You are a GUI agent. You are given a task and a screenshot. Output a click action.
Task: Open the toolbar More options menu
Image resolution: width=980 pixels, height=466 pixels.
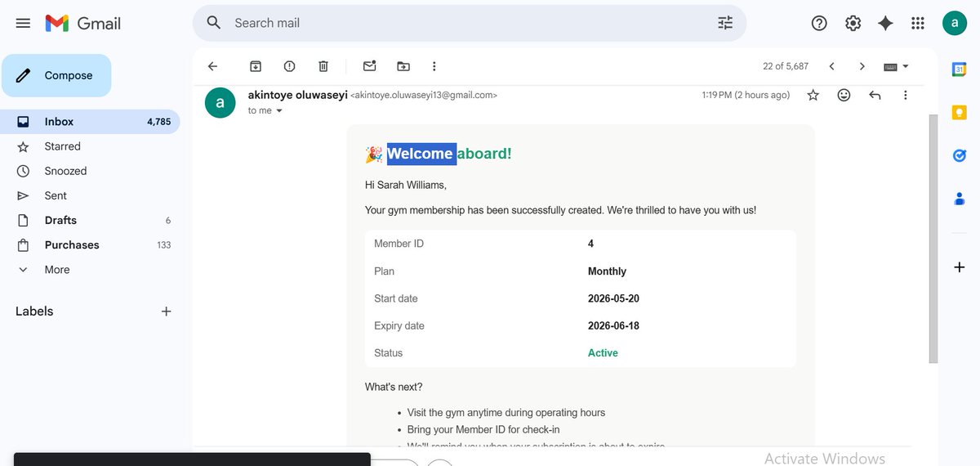point(434,66)
